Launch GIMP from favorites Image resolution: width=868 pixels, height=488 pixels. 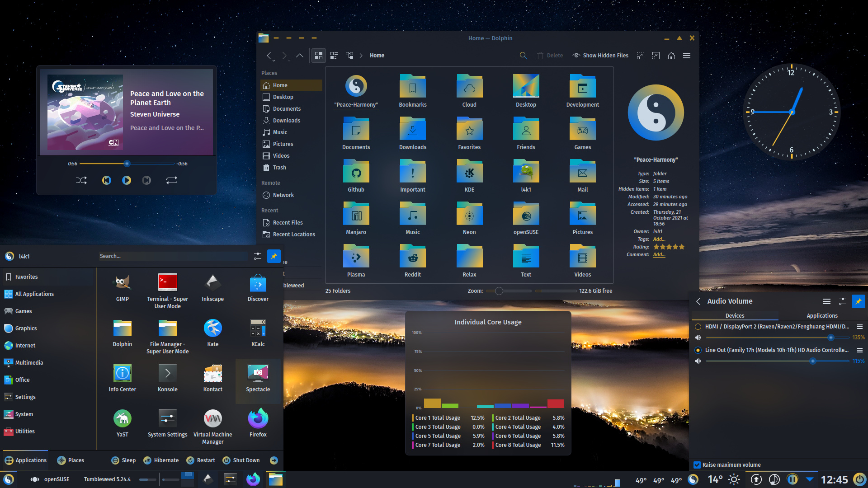(123, 288)
